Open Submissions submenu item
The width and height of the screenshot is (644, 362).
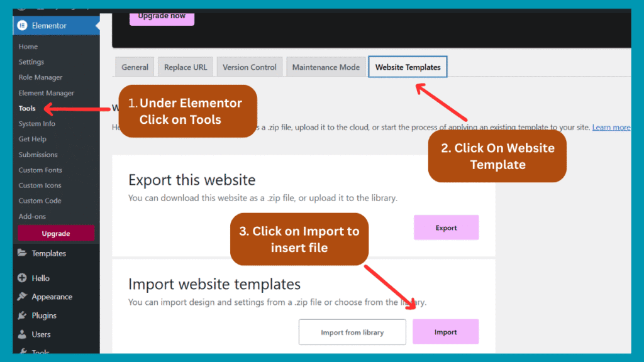tap(38, 155)
